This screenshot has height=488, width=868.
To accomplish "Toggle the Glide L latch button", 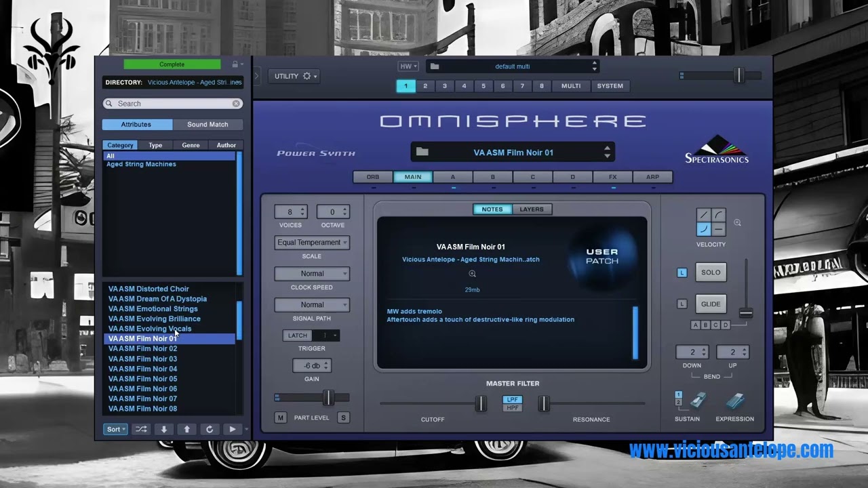I will (x=682, y=304).
